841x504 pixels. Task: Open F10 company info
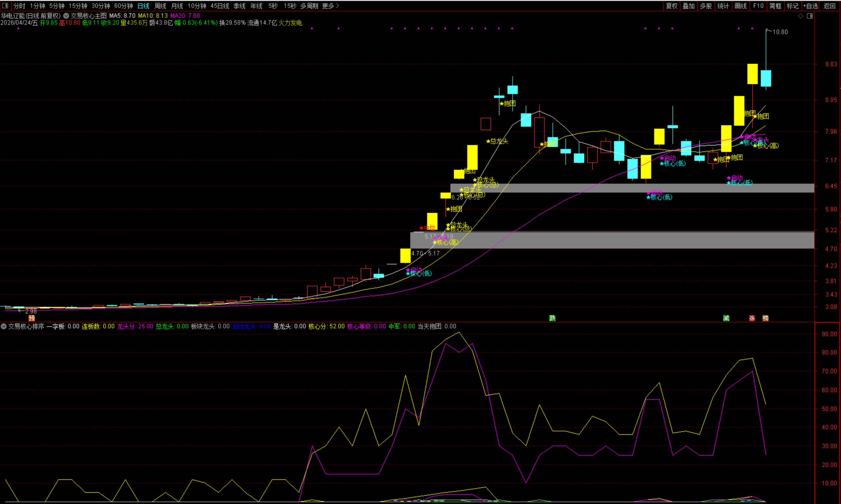(x=758, y=6)
